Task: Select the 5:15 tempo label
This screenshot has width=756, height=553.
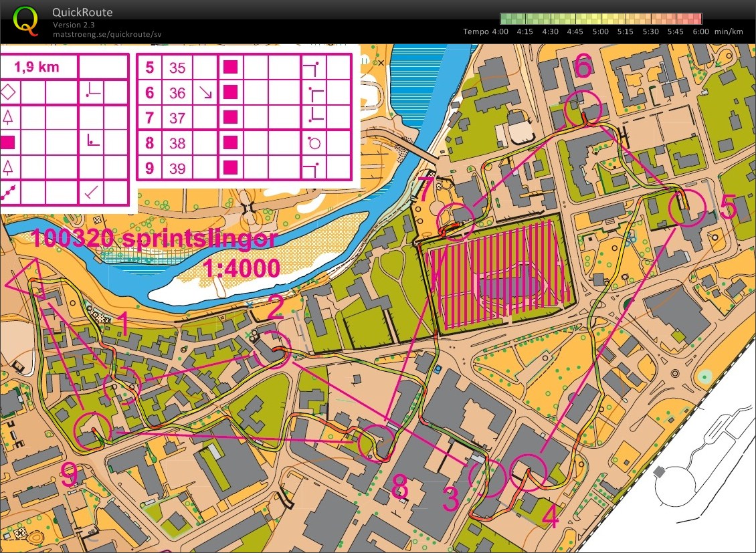Action: point(626,32)
